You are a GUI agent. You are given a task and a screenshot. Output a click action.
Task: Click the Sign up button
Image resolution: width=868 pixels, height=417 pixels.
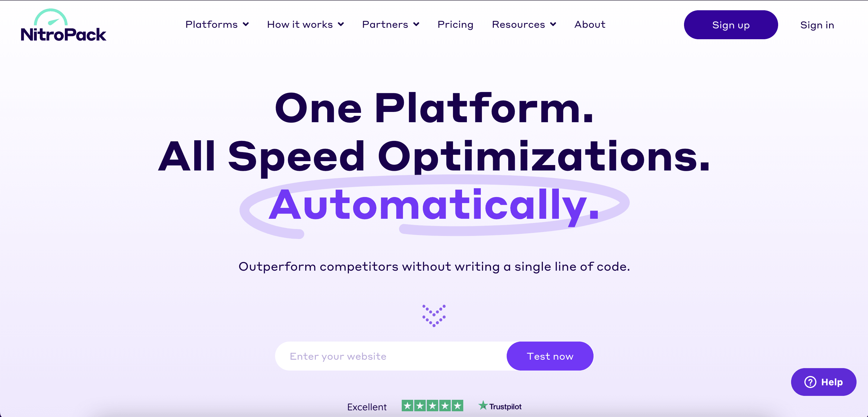[x=730, y=24]
